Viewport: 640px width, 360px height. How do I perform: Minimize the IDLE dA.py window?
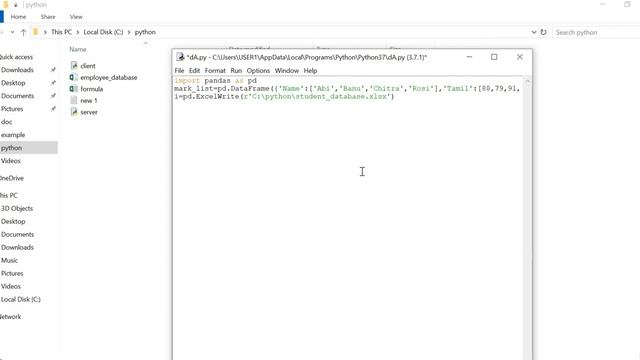469,57
